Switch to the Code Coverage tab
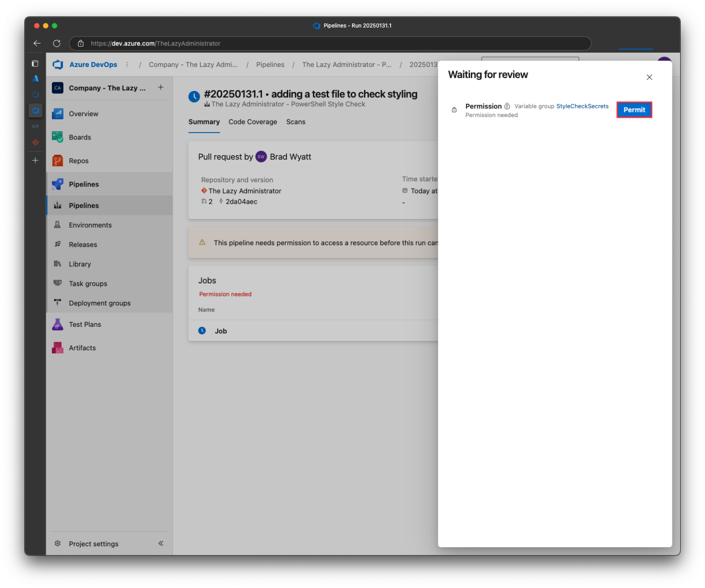The image size is (705, 588). pos(253,122)
